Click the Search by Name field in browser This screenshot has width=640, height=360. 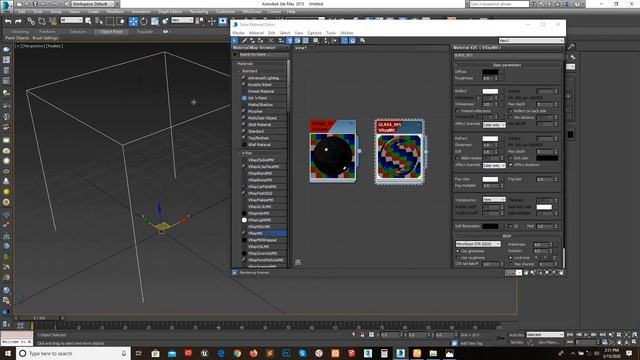click(263, 55)
